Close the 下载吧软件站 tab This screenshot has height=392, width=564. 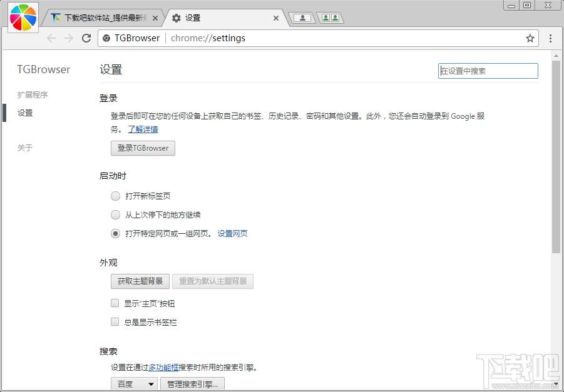(155, 18)
